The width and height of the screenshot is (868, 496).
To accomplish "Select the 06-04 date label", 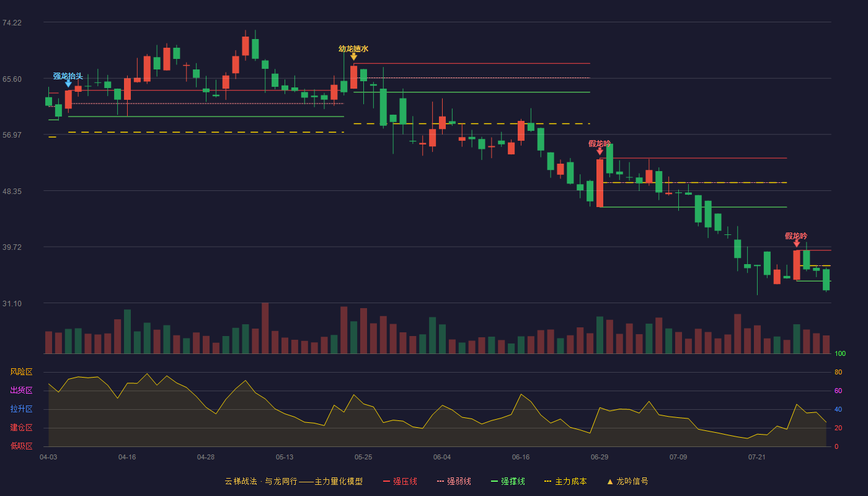I will click(x=442, y=457).
